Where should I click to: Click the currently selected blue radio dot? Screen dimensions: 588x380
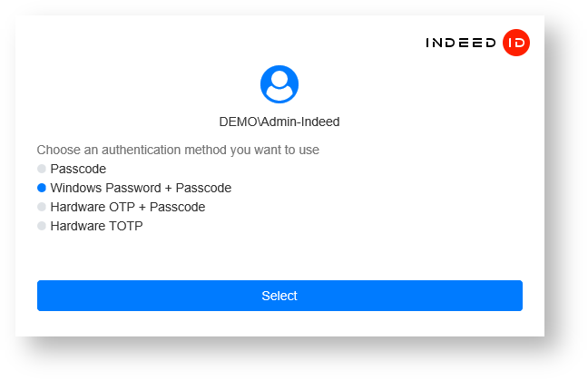tap(42, 188)
